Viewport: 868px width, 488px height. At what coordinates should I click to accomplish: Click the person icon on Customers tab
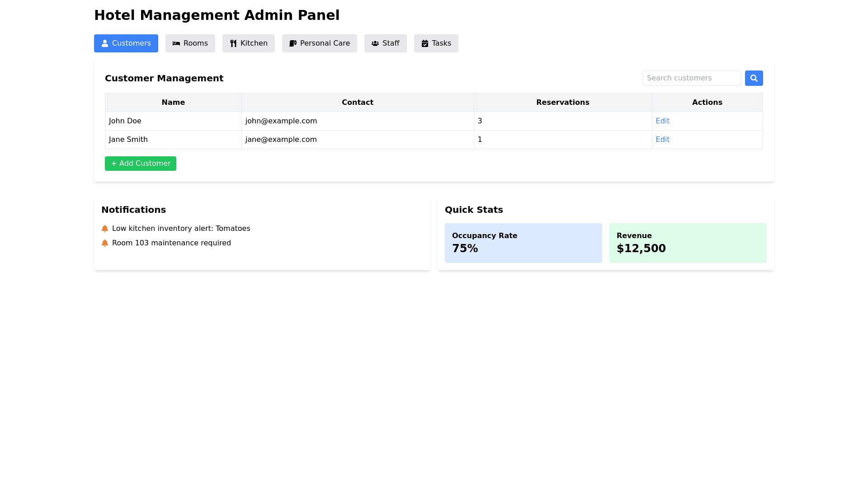[x=105, y=43]
